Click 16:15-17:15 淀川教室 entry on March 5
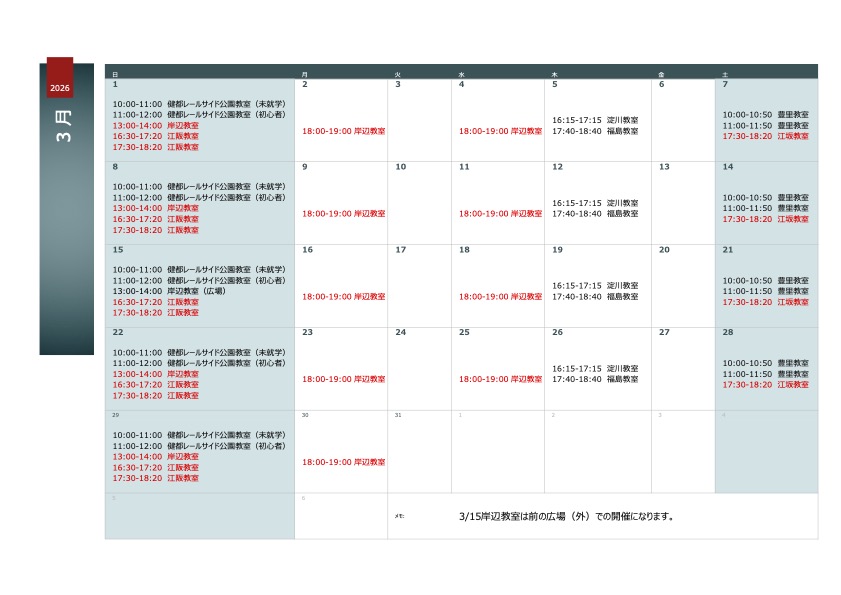Image resolution: width=841 pixels, height=595 pixels. (595, 120)
